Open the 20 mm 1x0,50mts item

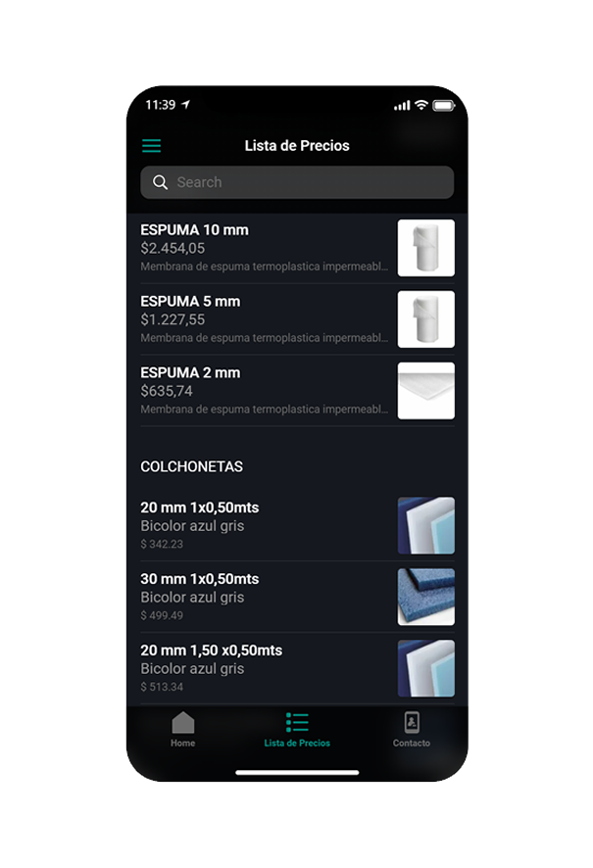297,525
